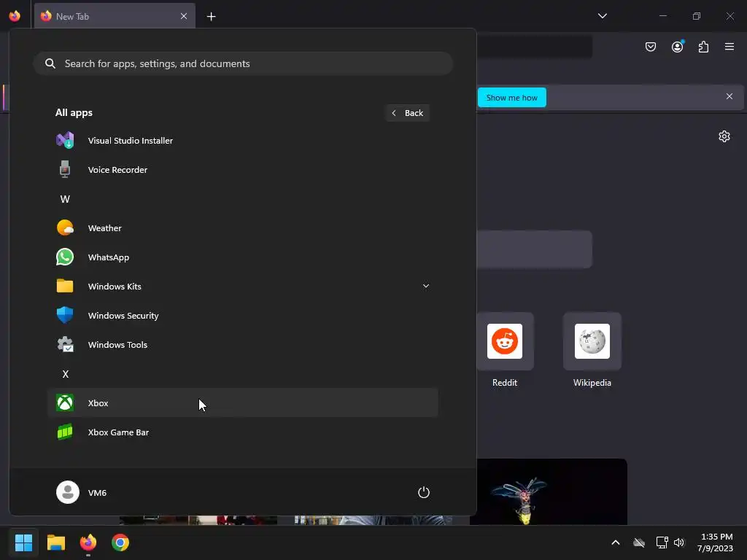Open Firefox new tab settings gear

pyautogui.click(x=724, y=136)
